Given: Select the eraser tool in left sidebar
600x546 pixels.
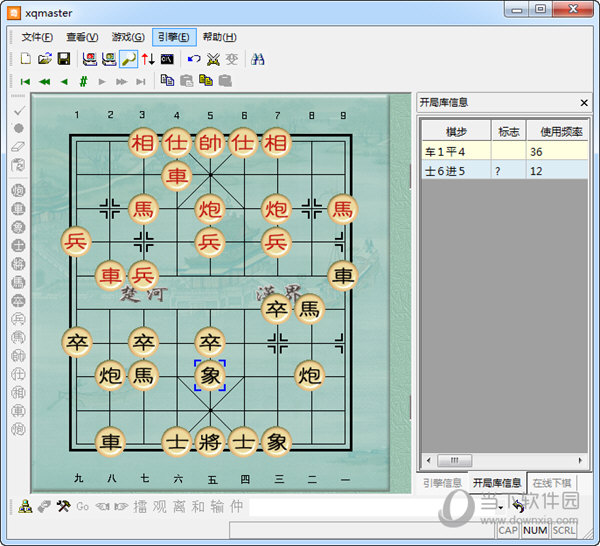Looking at the screenshot, I should pos(18,146).
